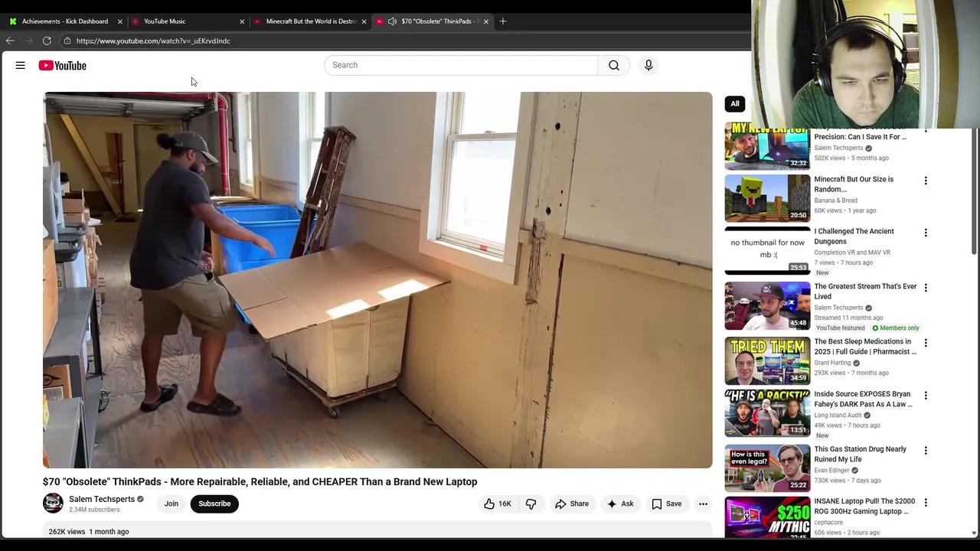Switch to Achievements - Kick Dashboard tab
The height and width of the screenshot is (551, 980).
65,21
